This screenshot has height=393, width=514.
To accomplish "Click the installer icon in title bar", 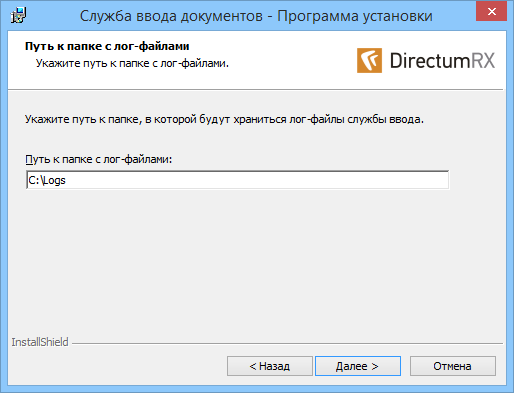I will click(18, 15).
